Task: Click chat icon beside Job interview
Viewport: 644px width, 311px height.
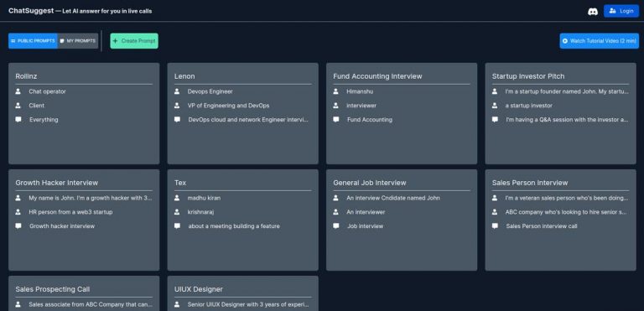Action: (336, 226)
